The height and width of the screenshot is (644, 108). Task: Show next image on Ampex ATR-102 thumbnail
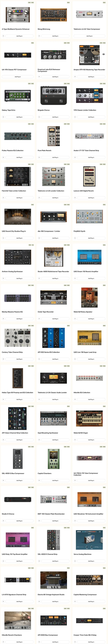[103, 54]
